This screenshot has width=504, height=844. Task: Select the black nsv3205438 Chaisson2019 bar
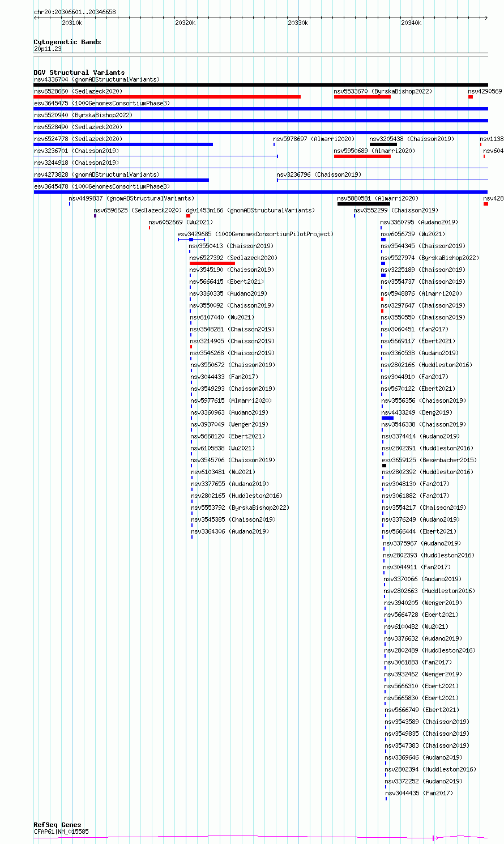tap(383, 144)
